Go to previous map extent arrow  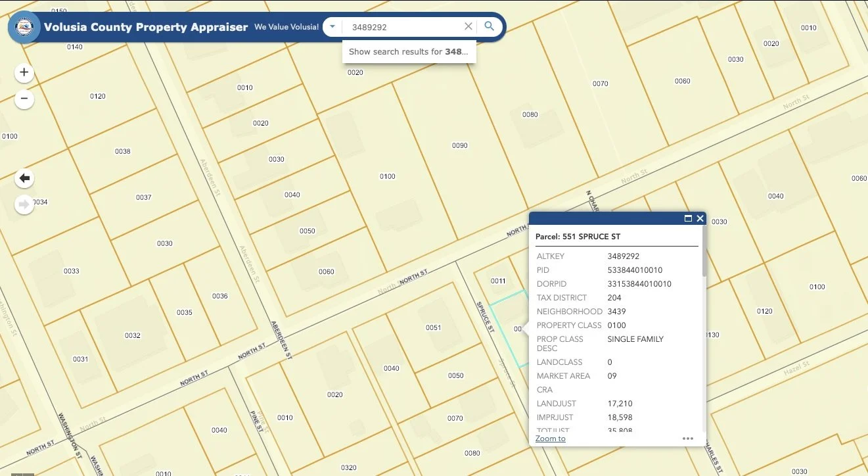point(24,178)
